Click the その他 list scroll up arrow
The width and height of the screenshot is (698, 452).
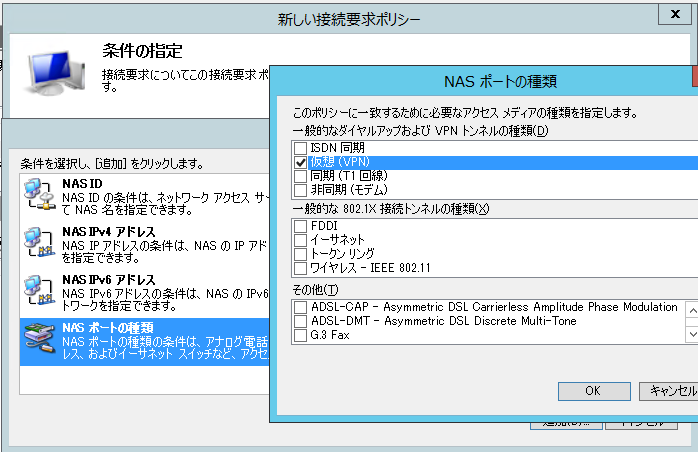[692, 310]
